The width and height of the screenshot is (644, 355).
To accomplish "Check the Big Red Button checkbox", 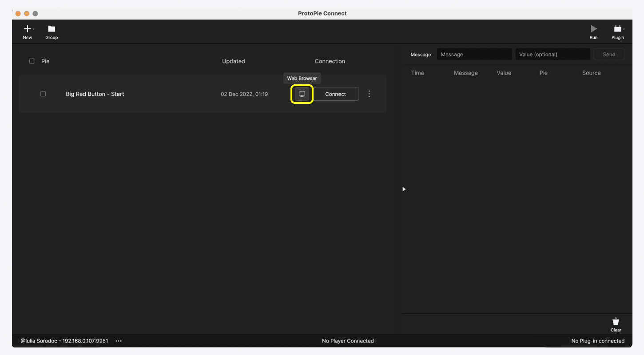I will [x=43, y=94].
